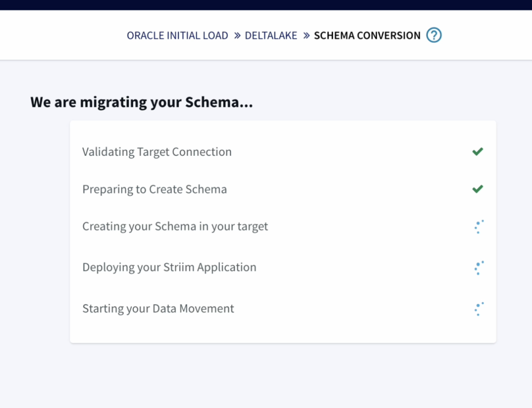The height and width of the screenshot is (408, 532).
Task: Click the 'We are migrating your Schema' heading
Action: coord(142,102)
